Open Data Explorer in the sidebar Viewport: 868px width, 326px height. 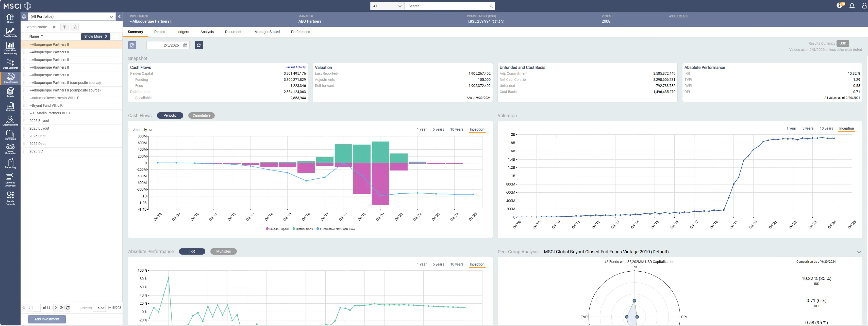point(10,64)
